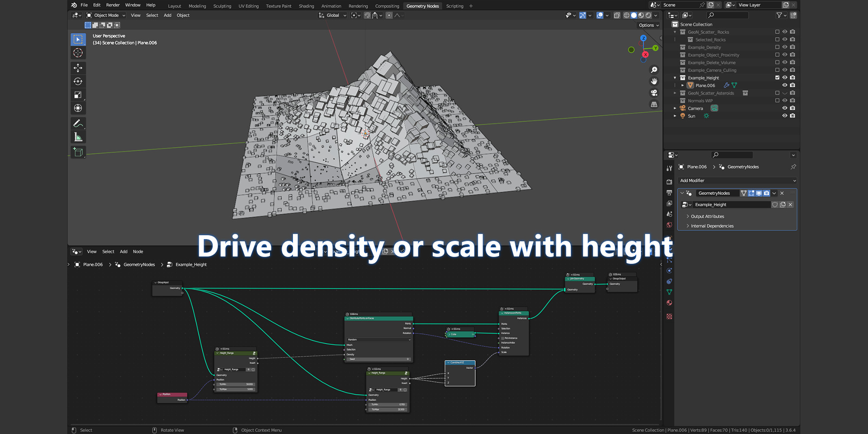Open the Add Modifier dropdown

coord(737,181)
